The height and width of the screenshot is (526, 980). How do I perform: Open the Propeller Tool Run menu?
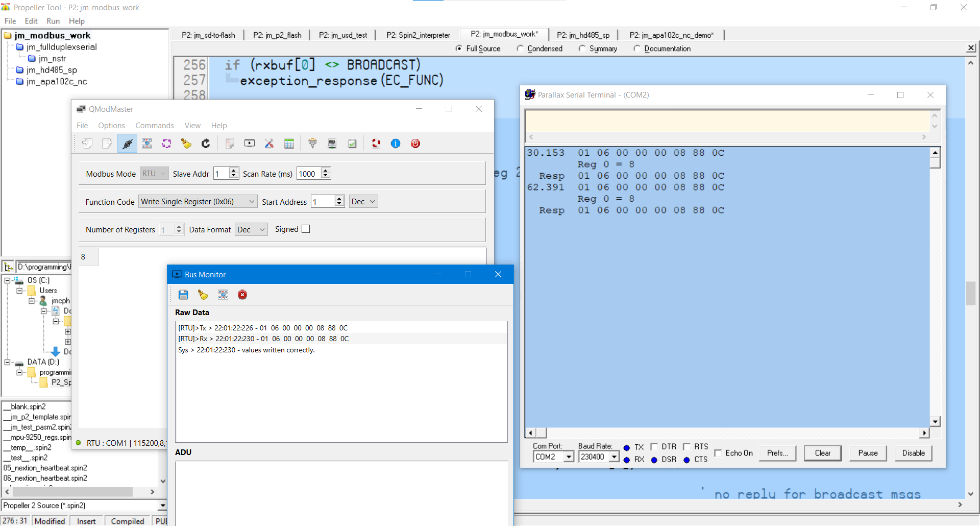pos(53,21)
